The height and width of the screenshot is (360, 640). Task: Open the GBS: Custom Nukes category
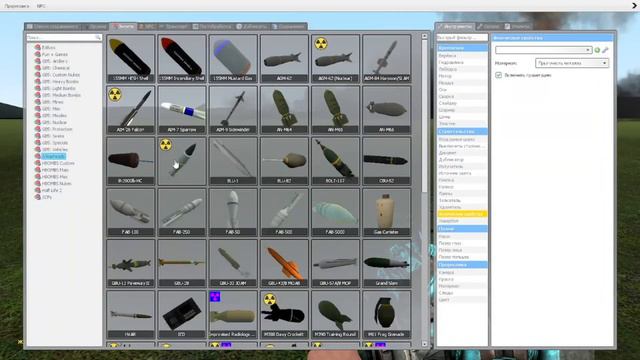point(60,75)
